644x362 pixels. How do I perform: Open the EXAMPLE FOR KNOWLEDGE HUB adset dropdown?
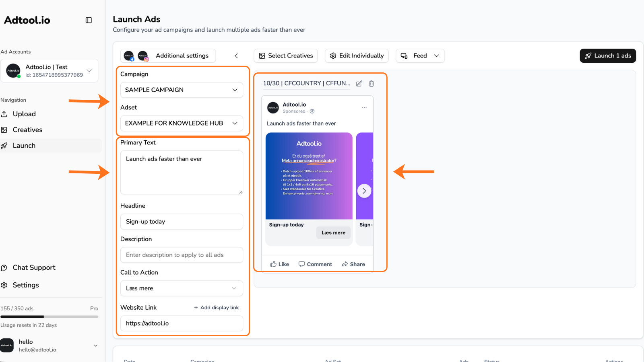coord(182,123)
